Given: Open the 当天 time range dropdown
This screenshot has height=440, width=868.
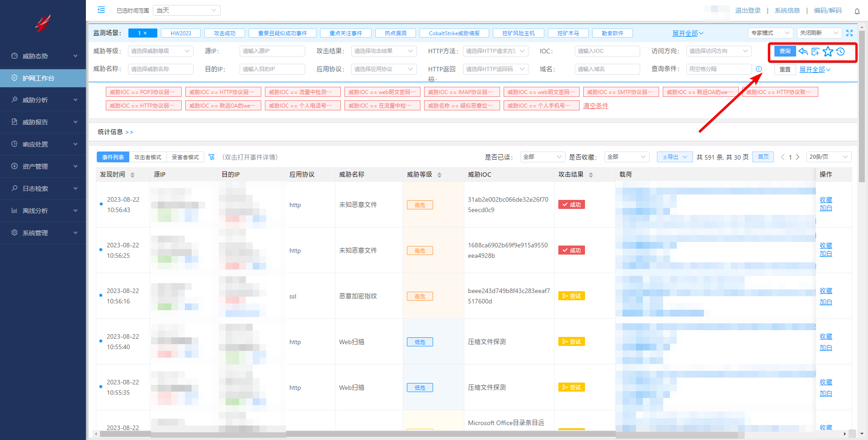Looking at the screenshot, I should (x=187, y=10).
